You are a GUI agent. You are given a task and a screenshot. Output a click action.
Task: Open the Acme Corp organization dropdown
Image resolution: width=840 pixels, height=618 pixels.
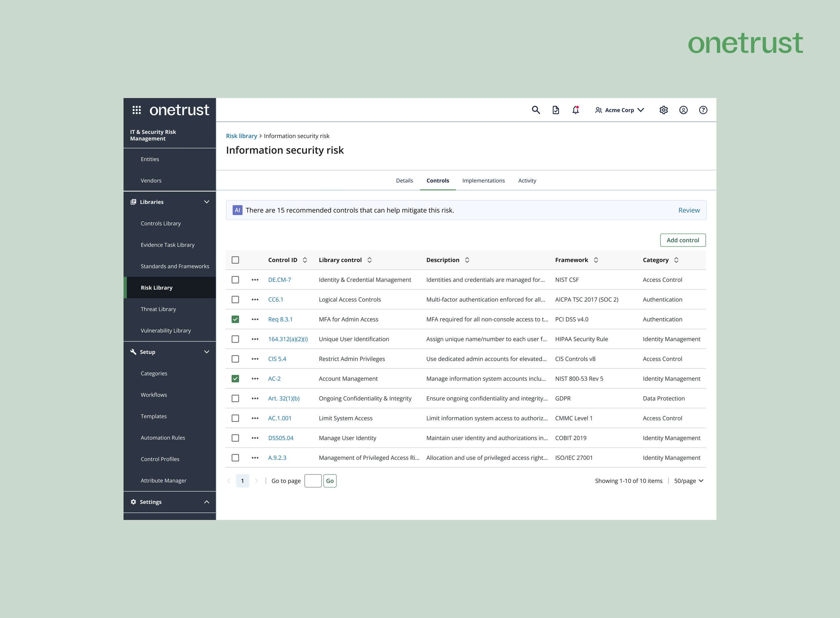[620, 110]
